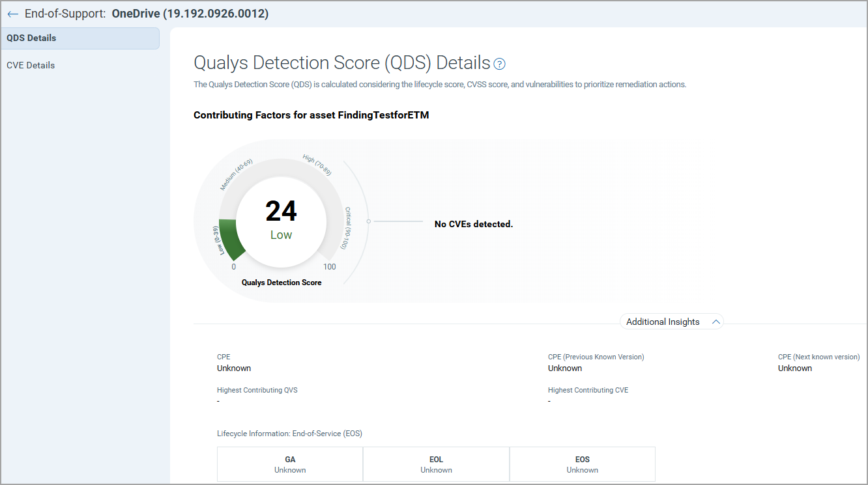
Task: Select the QDS Details tab
Action: tap(80, 38)
